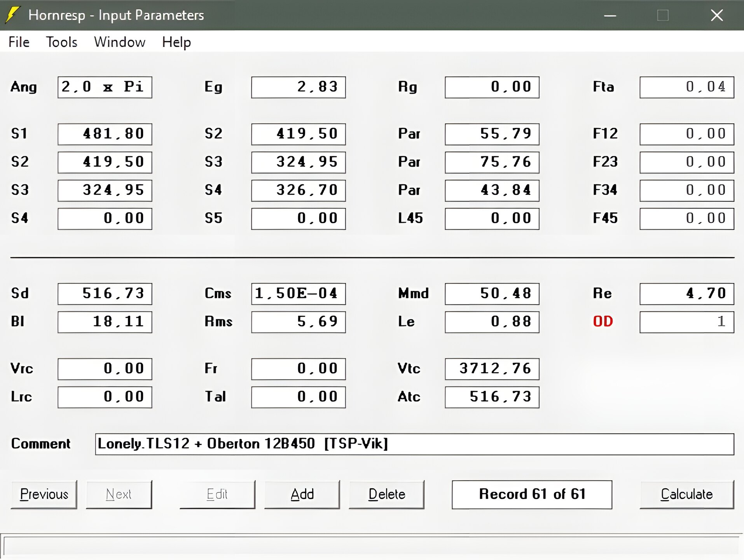Click the red OD label

tap(603, 322)
